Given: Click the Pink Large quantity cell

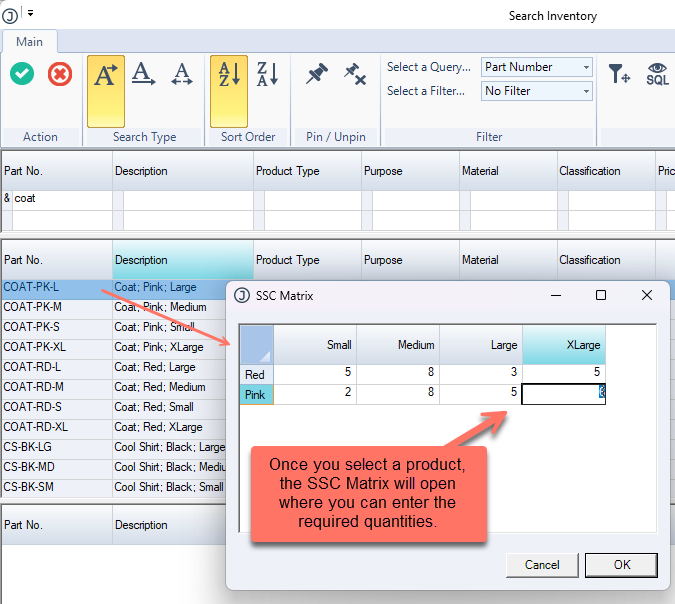Looking at the screenshot, I should point(481,394).
